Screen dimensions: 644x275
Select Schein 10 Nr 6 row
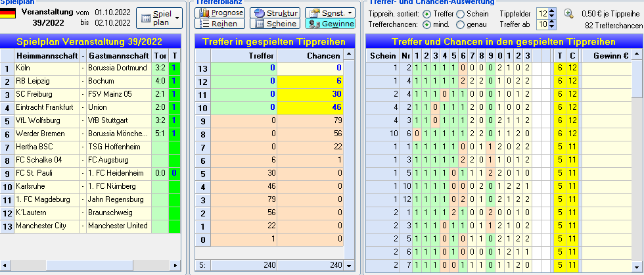click(499, 134)
